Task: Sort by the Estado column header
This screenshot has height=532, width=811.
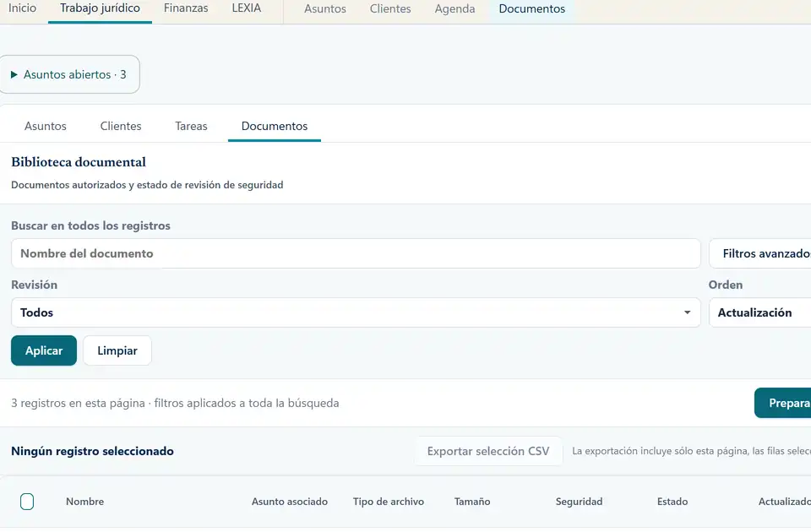Action: click(672, 502)
